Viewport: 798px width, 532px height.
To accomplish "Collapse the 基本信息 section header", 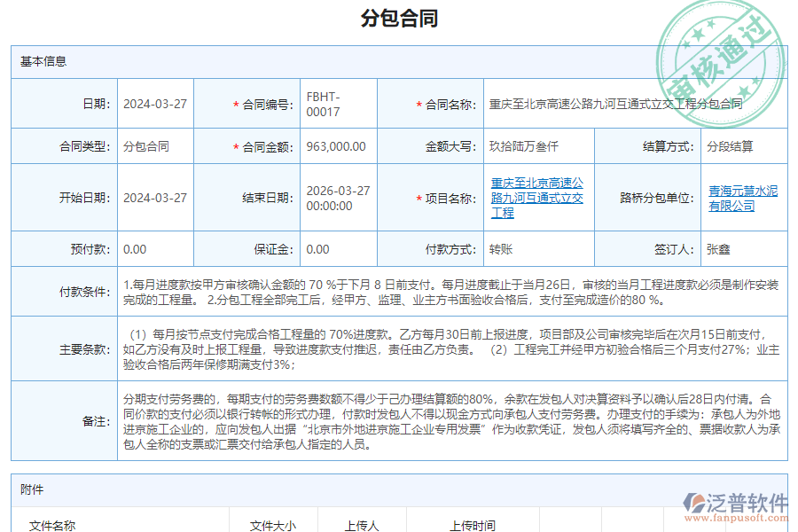I will pyautogui.click(x=35, y=62).
